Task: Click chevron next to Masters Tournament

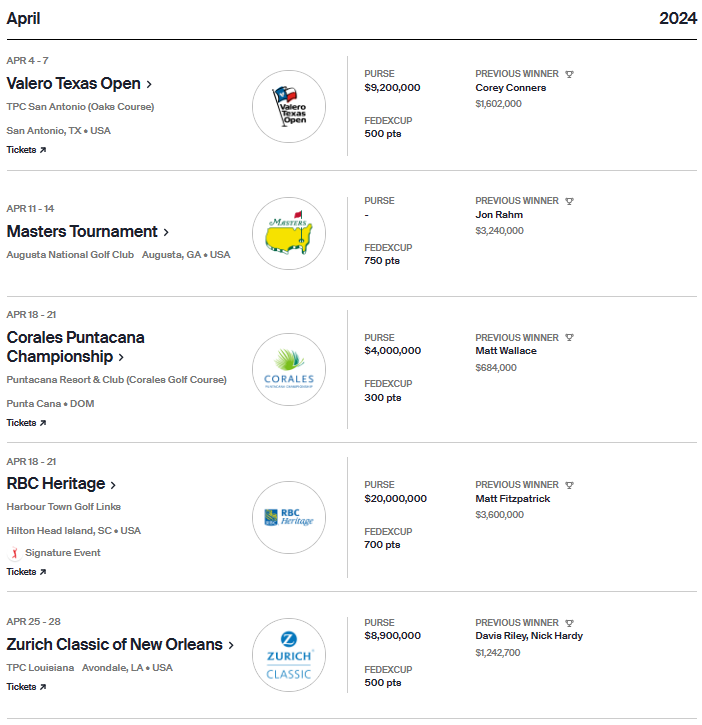Action: pyautogui.click(x=166, y=232)
